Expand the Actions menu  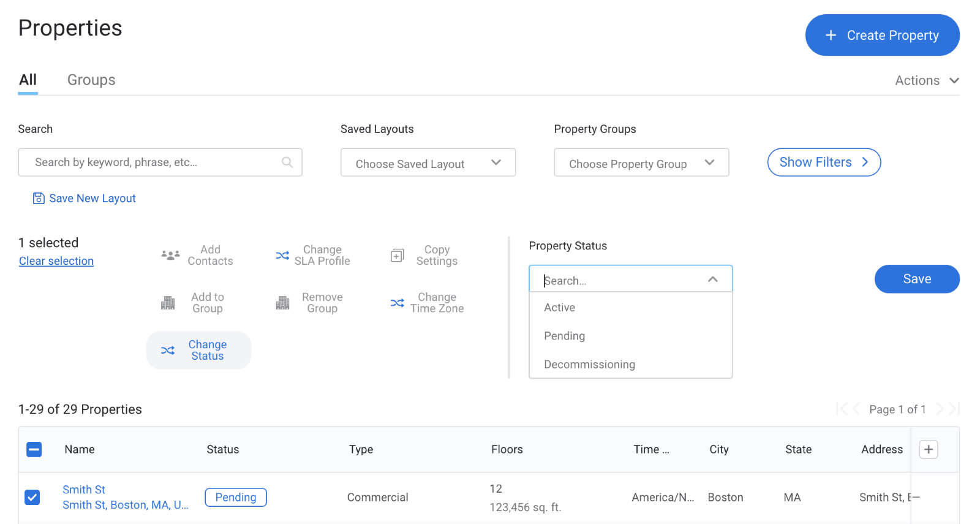(x=926, y=80)
